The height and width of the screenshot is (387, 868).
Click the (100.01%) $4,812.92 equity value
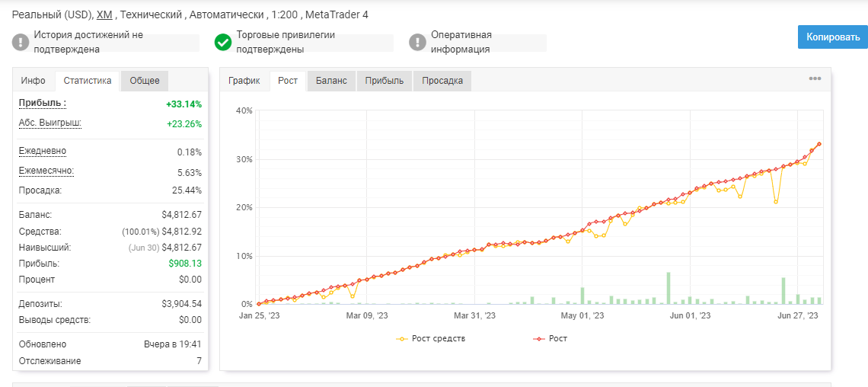point(162,232)
